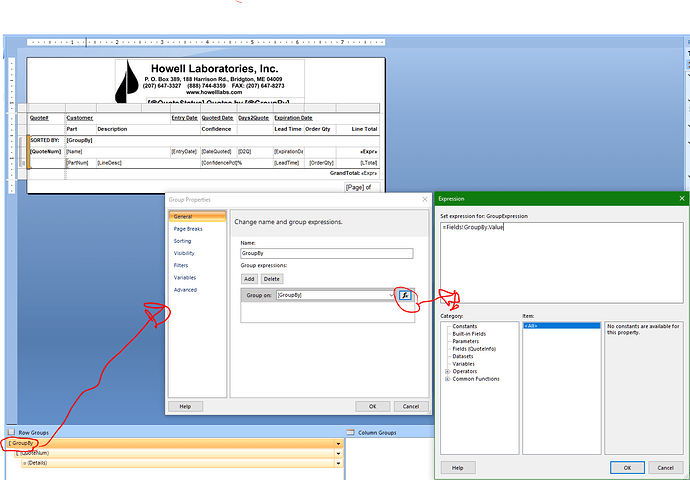The width and height of the screenshot is (690, 480).
Task: Click the group Name input field
Action: [x=327, y=253]
